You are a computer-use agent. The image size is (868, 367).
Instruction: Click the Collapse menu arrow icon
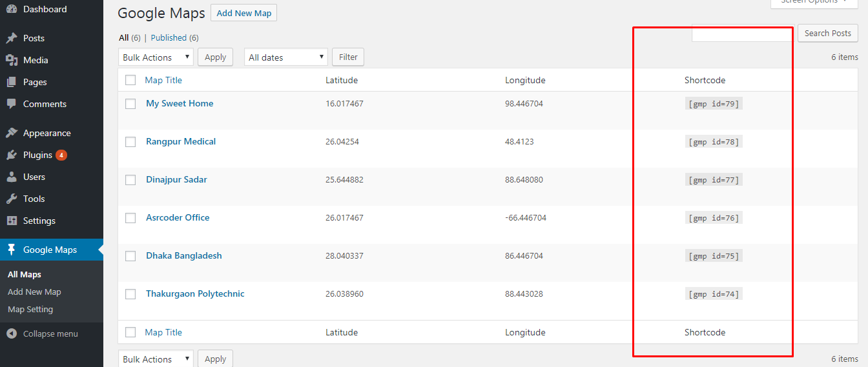(x=12, y=333)
